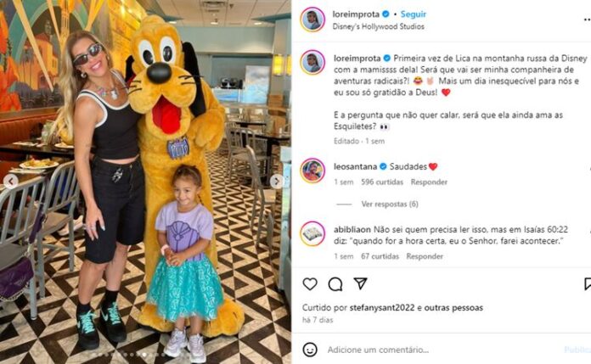Open the stefanysant2022 profile link

382,308
